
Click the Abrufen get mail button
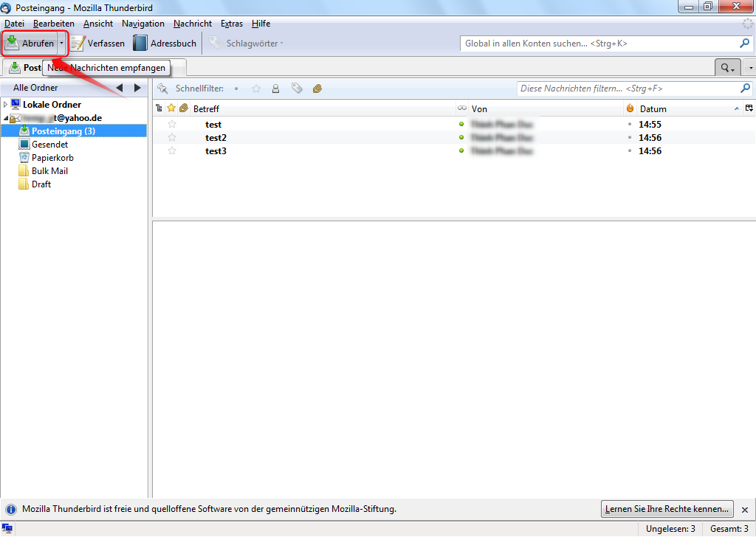tap(30, 44)
